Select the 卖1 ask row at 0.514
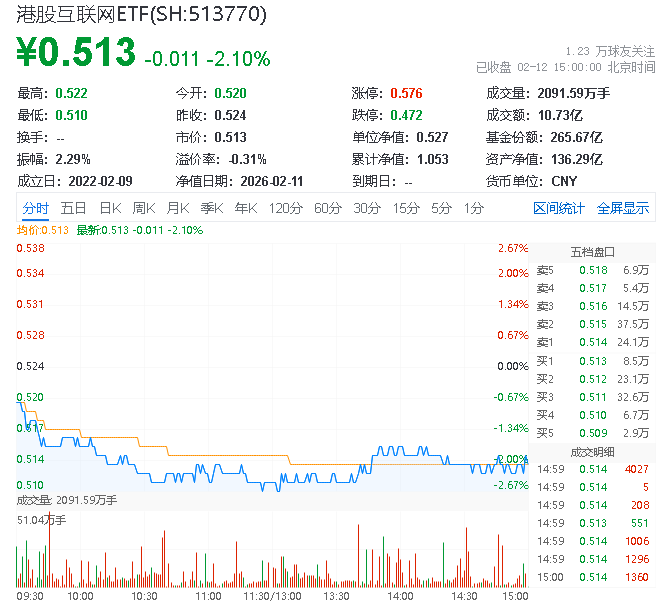This screenshot has height=615, width=656. 592,342
